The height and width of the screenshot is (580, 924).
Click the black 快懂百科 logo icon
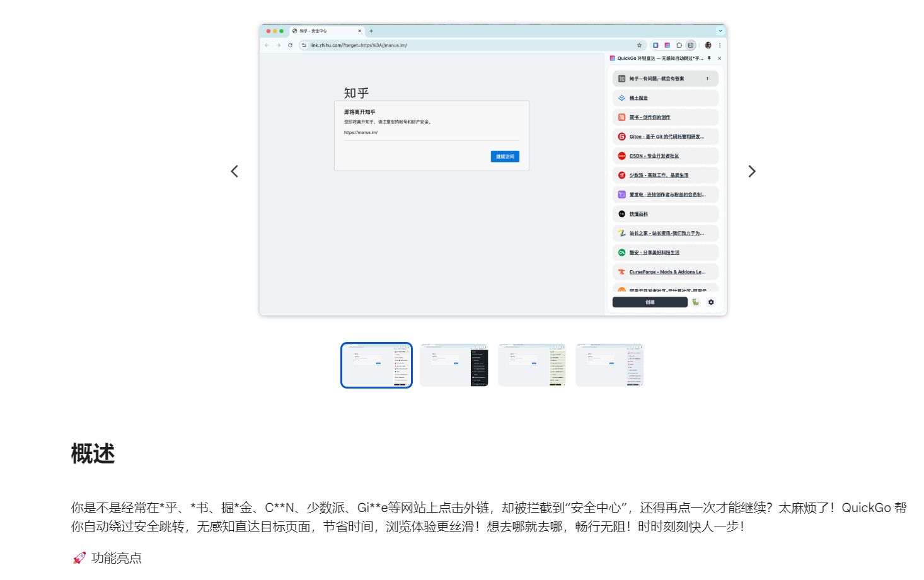pos(621,214)
